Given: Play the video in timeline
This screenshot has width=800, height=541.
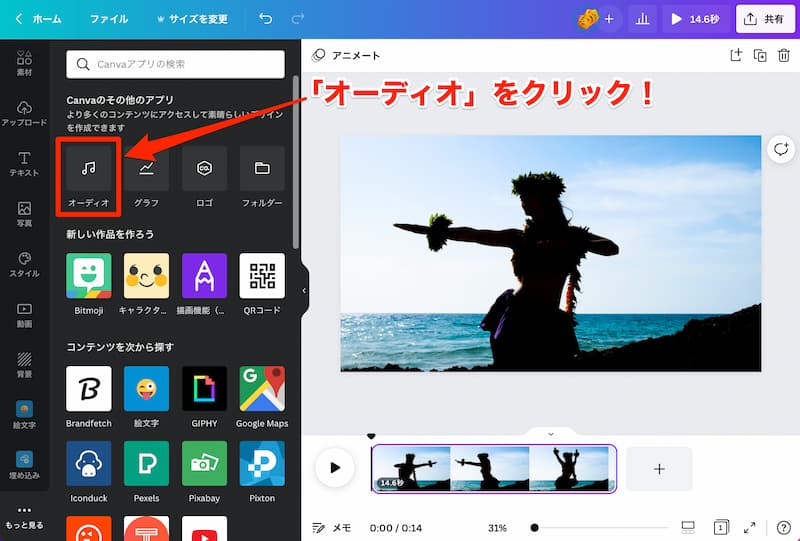Looking at the screenshot, I should pyautogui.click(x=335, y=468).
